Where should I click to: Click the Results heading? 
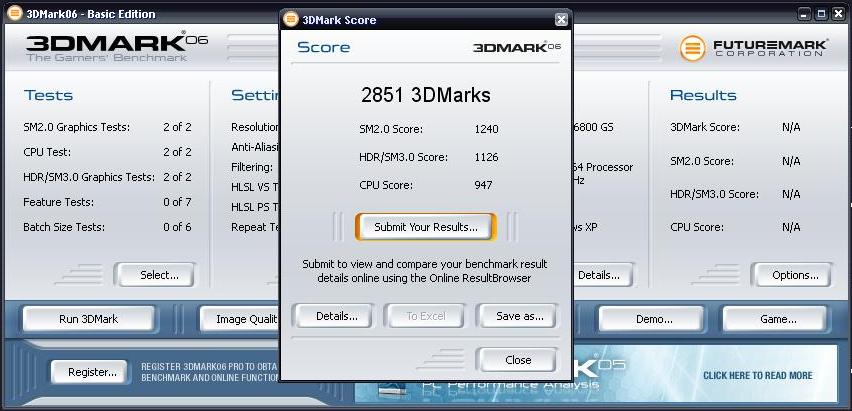tap(703, 96)
